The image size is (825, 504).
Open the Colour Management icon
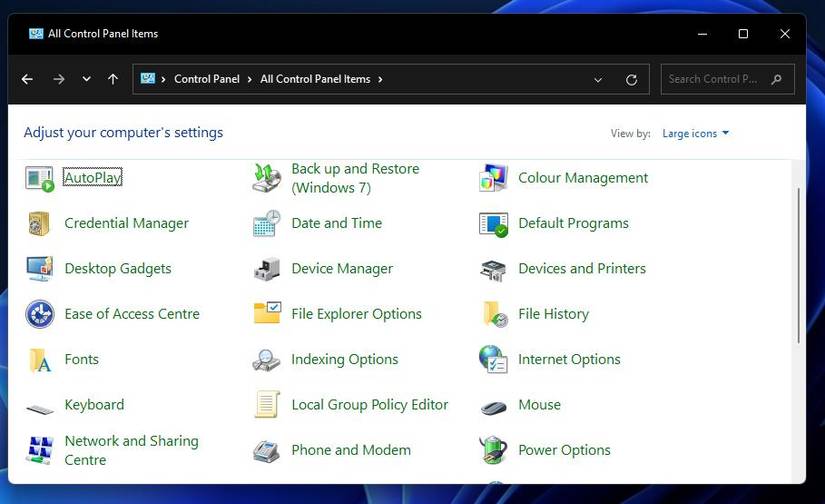point(493,178)
